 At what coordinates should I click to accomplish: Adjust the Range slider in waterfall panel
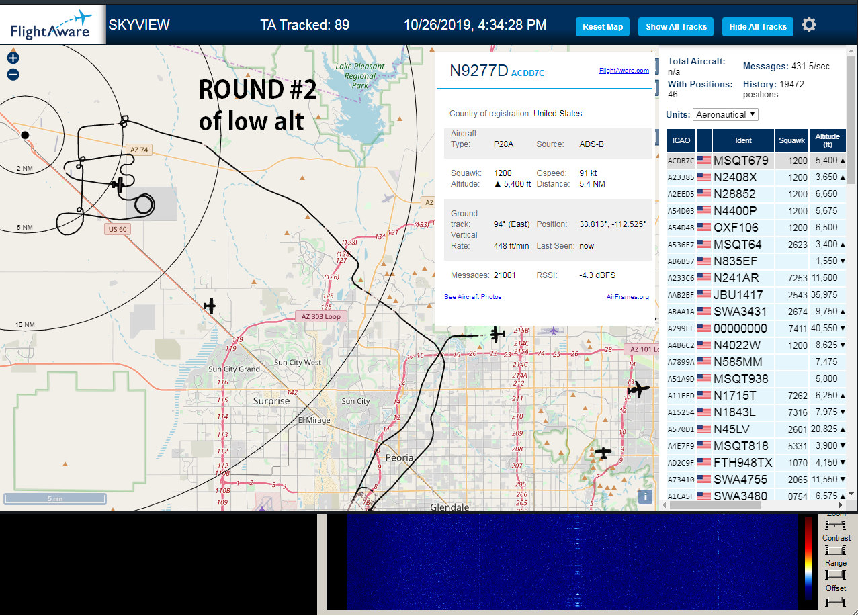[836, 575]
